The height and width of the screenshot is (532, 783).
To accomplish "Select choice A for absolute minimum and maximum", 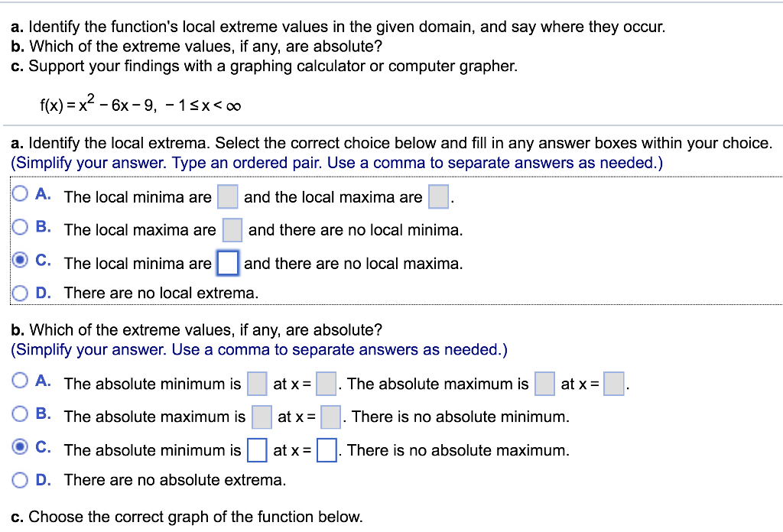I will coord(21,380).
